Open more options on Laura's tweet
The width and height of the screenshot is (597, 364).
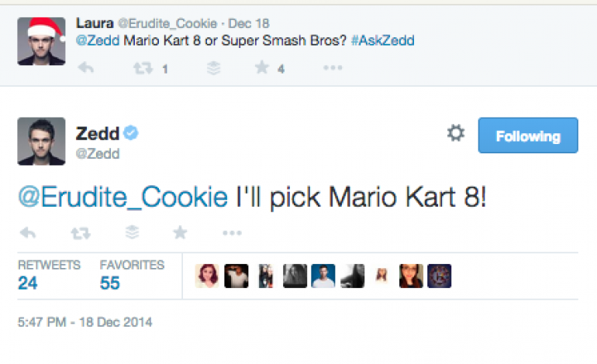click(x=333, y=69)
